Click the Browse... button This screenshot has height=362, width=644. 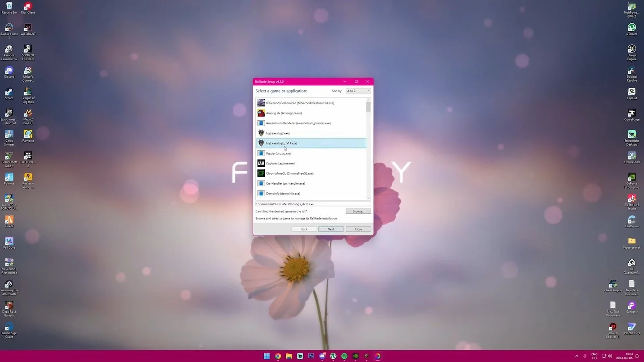(358, 211)
